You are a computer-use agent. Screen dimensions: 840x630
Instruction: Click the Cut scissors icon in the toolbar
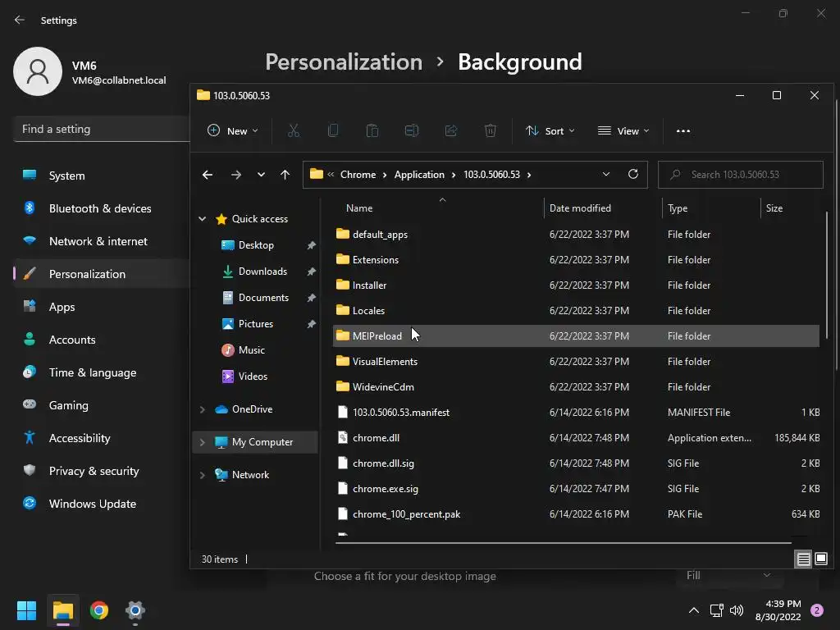(x=294, y=130)
